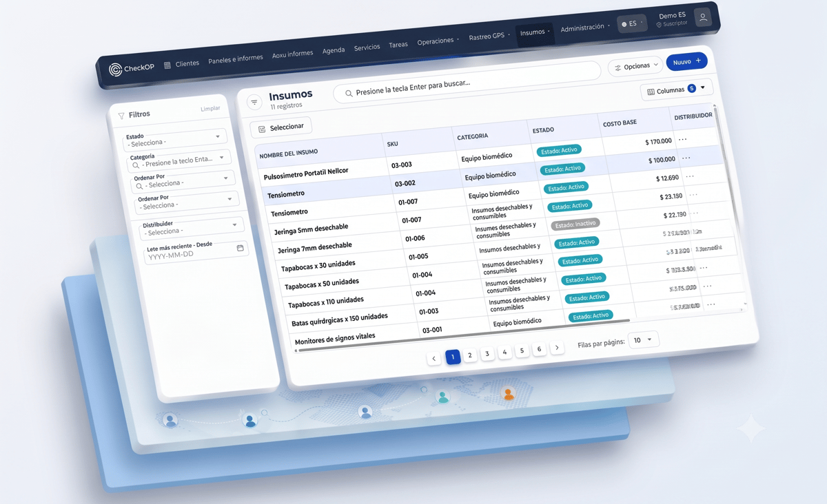This screenshot has width=827, height=504.
Task: Open the actions menu for the $ 100.000 row
Action: [x=686, y=158]
